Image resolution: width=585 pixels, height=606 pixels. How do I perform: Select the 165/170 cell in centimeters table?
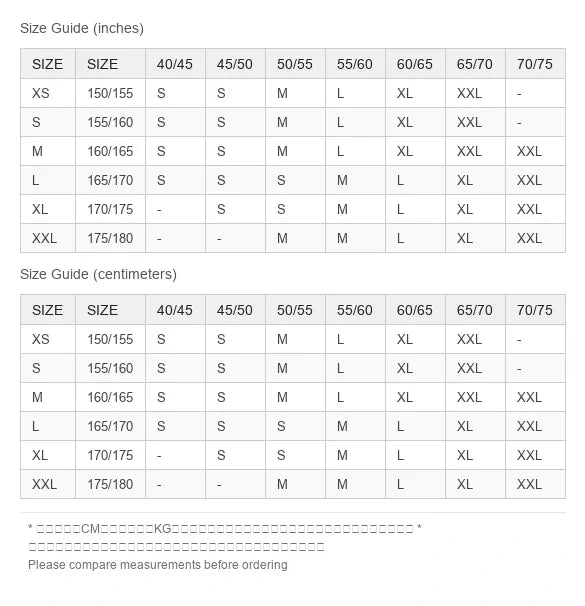[111, 426]
